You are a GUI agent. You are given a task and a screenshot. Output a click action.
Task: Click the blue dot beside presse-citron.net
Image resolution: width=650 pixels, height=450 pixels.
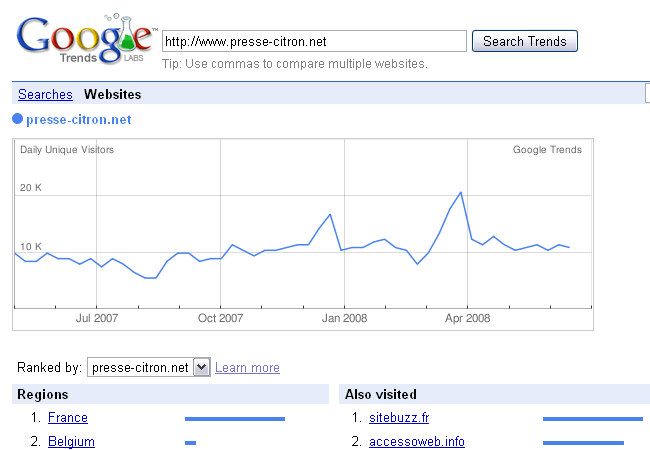17,119
